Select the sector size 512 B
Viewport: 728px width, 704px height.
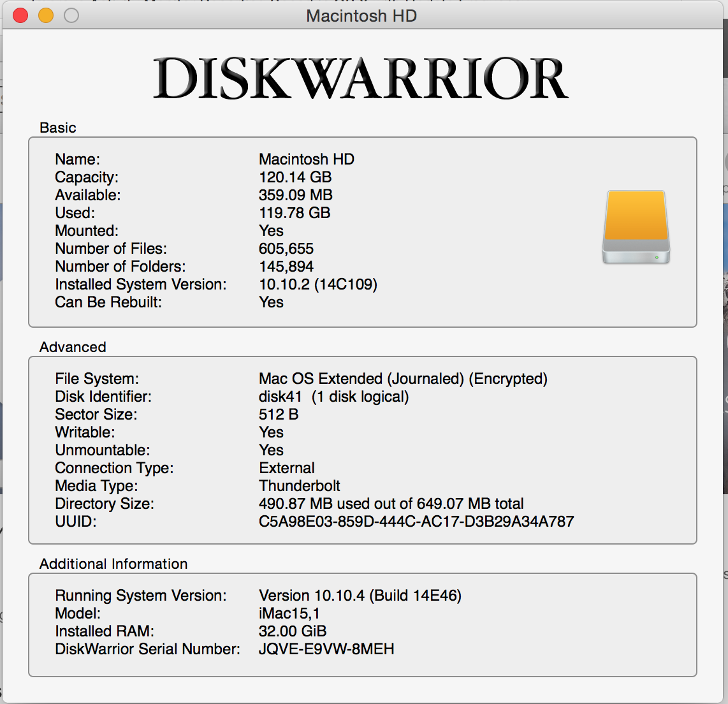pos(279,414)
